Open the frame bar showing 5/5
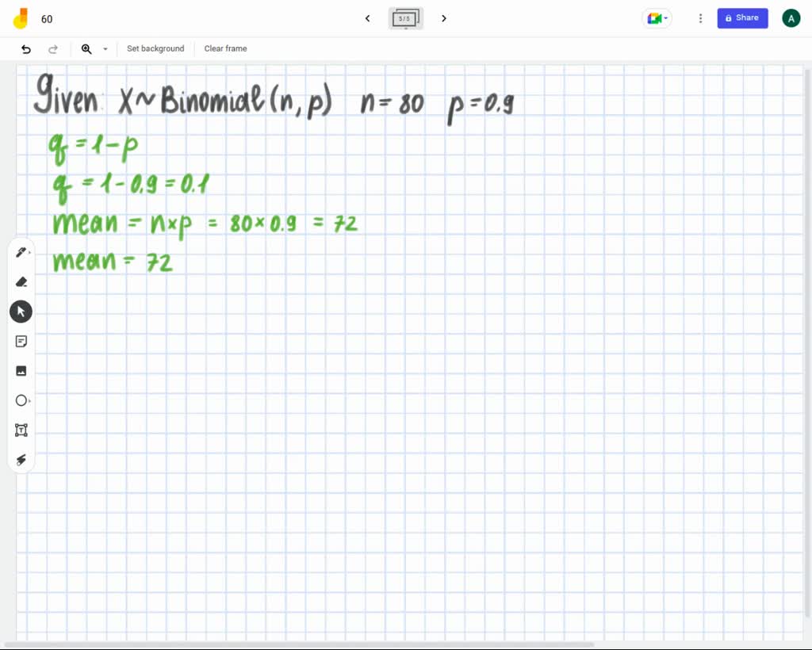Viewport: 812px width, 650px height. coord(405,18)
